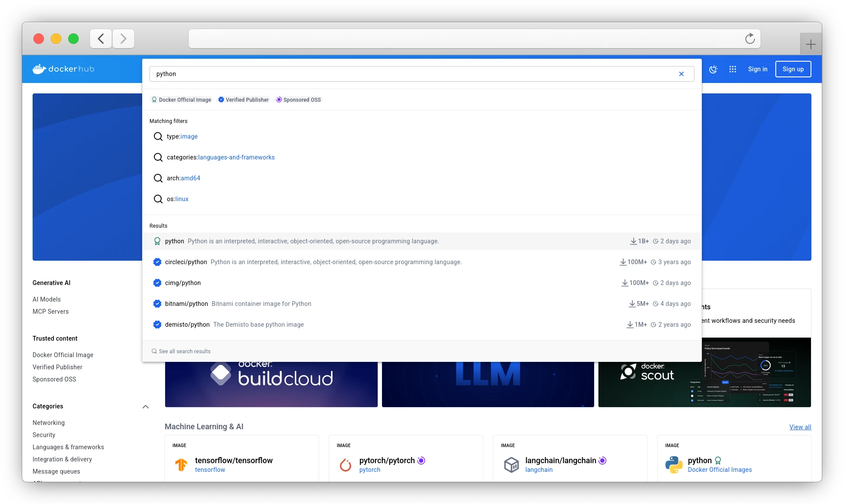Open MCP Servers in the sidebar

[x=50, y=312]
